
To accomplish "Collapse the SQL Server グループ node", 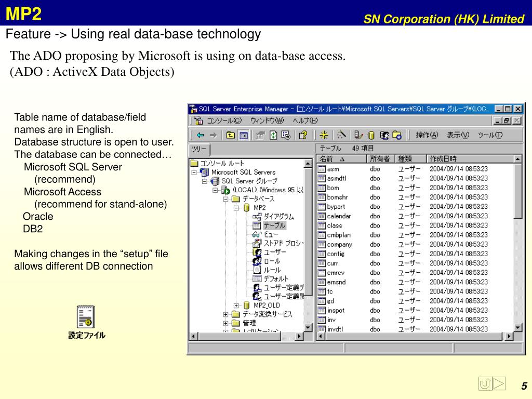I will point(205,181).
